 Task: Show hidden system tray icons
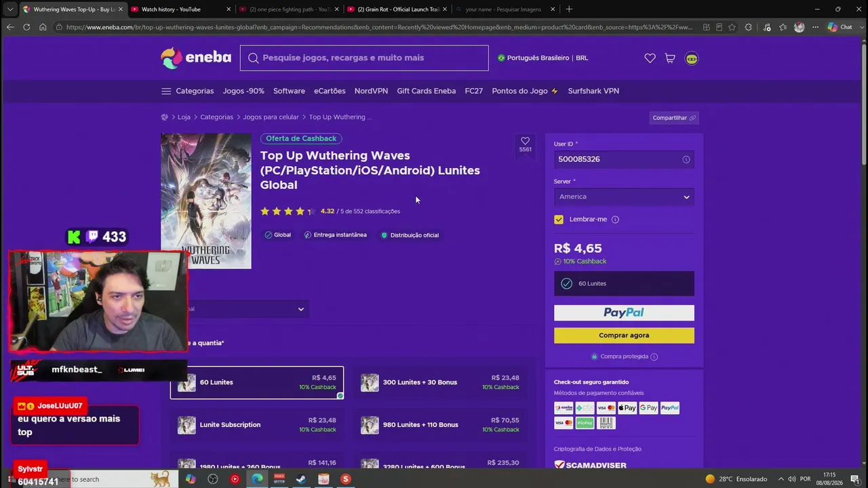pyautogui.click(x=781, y=479)
